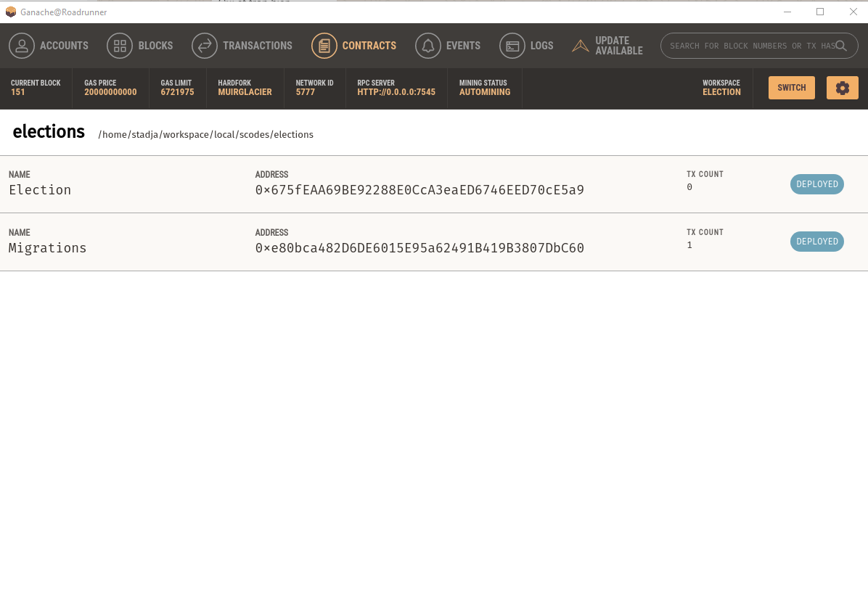Click the Transactions arrows icon
The width and height of the screenshot is (868, 589).
[205, 46]
